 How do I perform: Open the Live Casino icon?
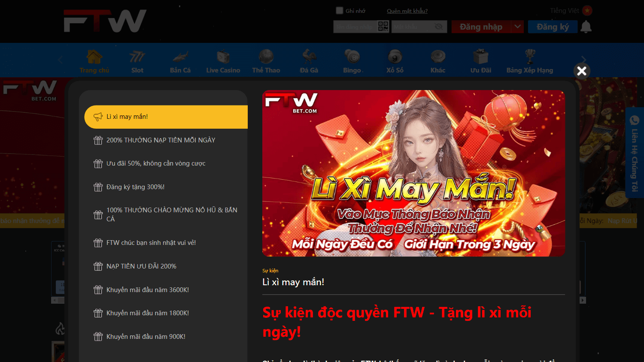click(x=223, y=57)
